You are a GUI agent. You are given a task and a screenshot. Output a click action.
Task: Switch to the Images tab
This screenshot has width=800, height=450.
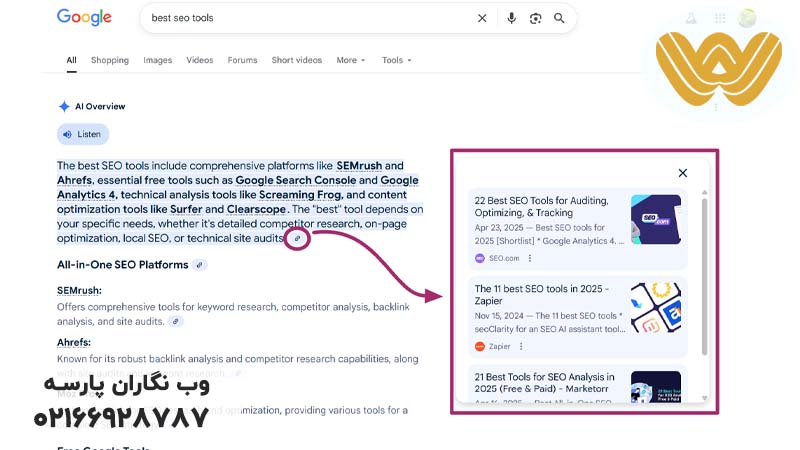pos(158,60)
